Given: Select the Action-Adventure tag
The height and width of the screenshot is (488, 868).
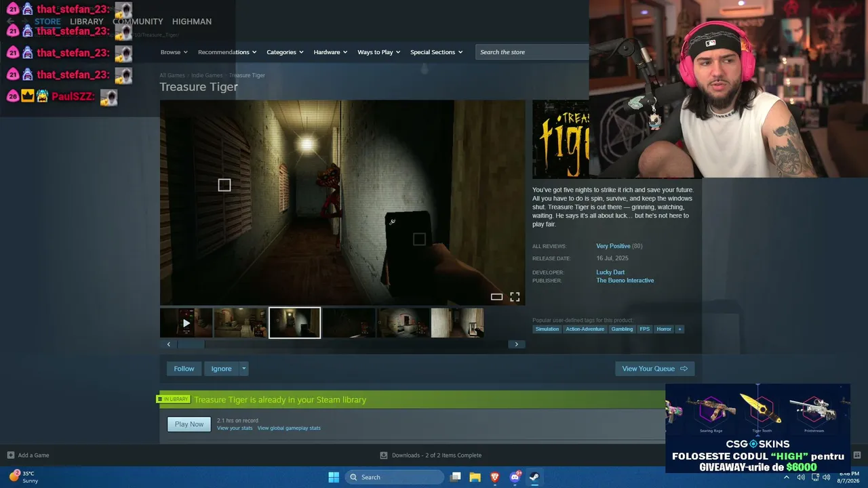Looking at the screenshot, I should pyautogui.click(x=585, y=329).
